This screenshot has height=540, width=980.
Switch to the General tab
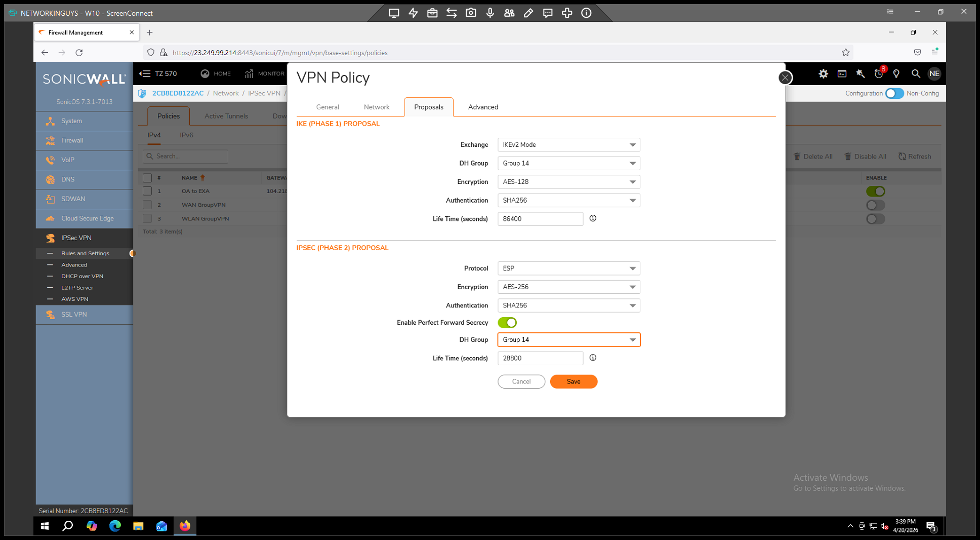point(328,107)
